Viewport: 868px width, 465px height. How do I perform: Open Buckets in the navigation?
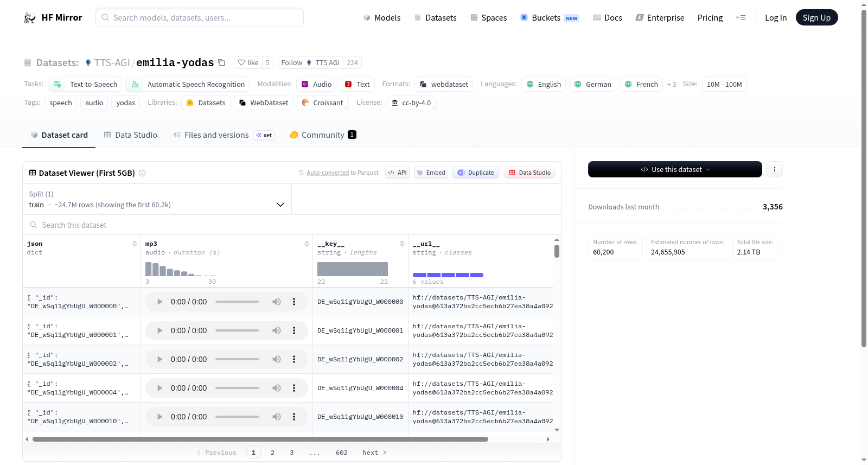tap(550, 18)
